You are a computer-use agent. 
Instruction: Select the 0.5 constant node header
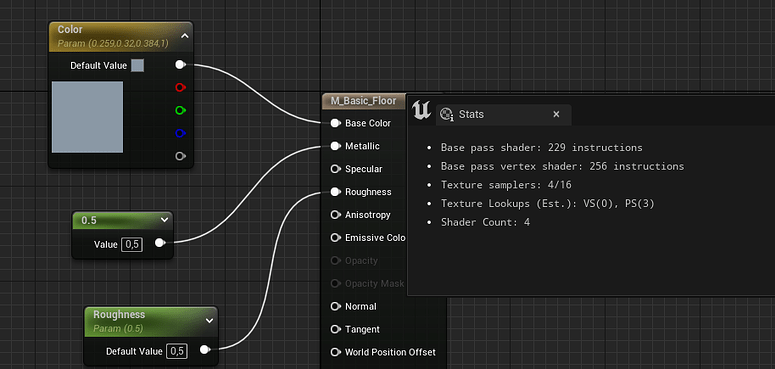pyautogui.click(x=123, y=220)
